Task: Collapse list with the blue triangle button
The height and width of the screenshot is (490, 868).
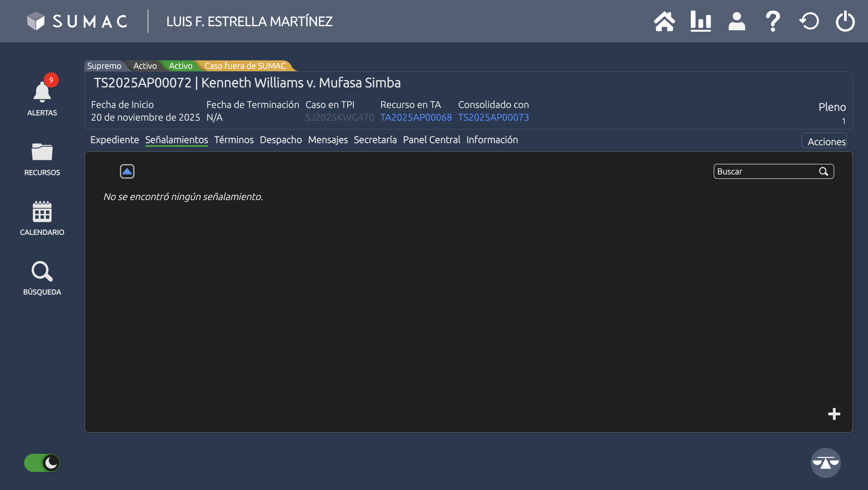Action: (x=127, y=171)
